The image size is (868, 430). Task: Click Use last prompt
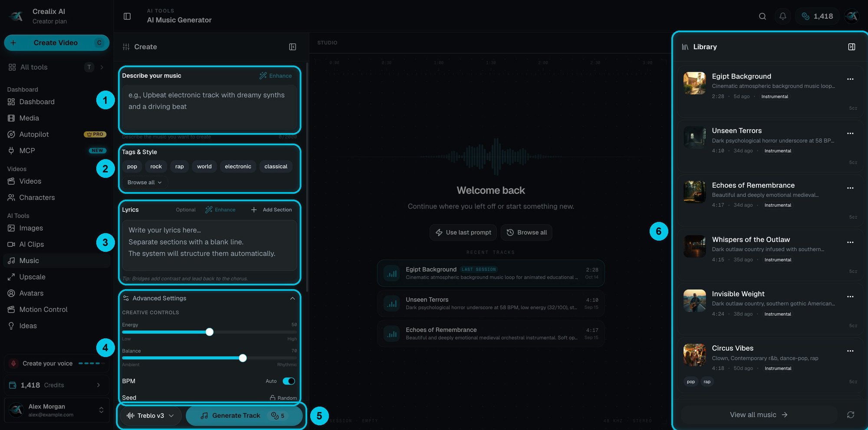(x=464, y=232)
